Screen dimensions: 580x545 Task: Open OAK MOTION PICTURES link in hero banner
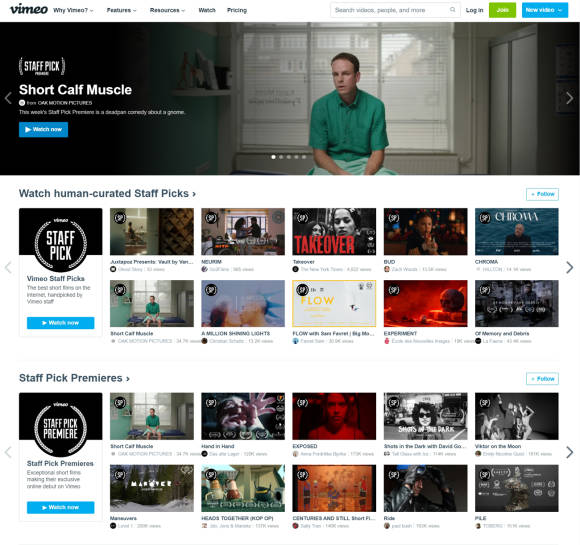tap(65, 103)
